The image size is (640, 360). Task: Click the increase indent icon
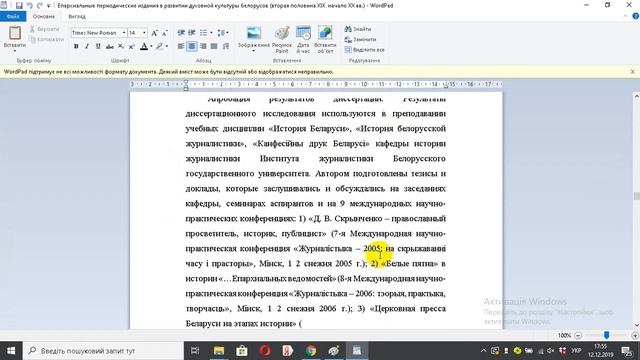click(191, 33)
